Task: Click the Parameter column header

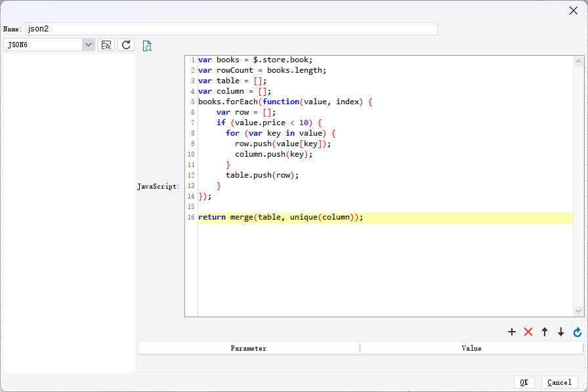Action: 248,347
